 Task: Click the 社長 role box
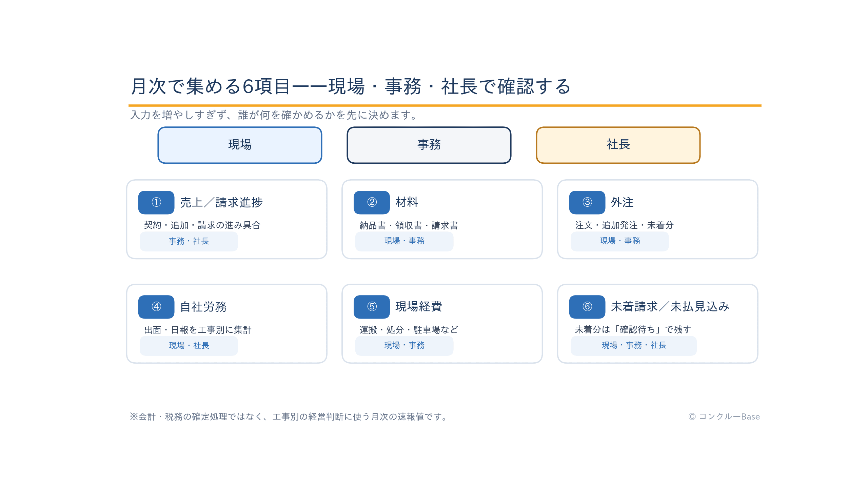(618, 145)
